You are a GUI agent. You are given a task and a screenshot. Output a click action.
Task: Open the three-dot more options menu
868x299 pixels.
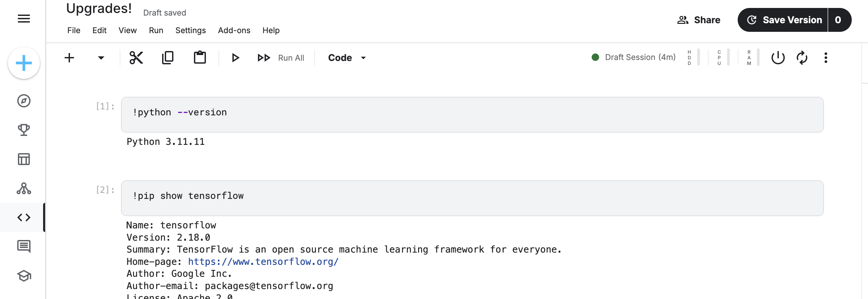point(826,58)
